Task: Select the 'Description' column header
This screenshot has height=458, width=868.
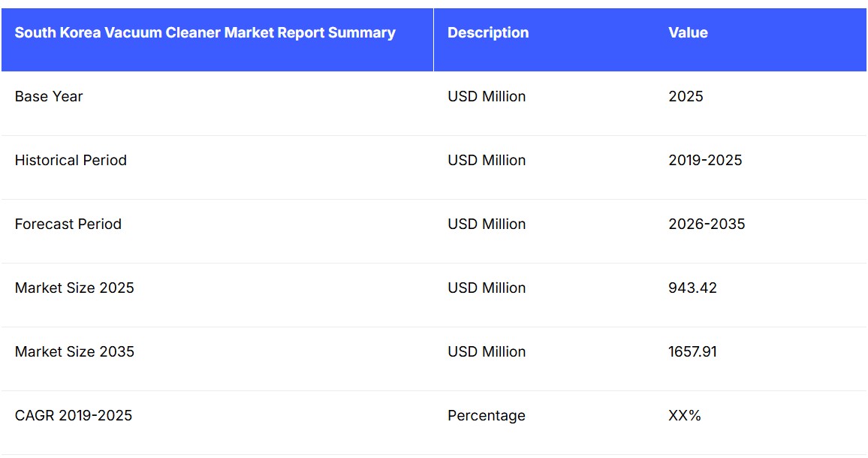Action: point(488,33)
